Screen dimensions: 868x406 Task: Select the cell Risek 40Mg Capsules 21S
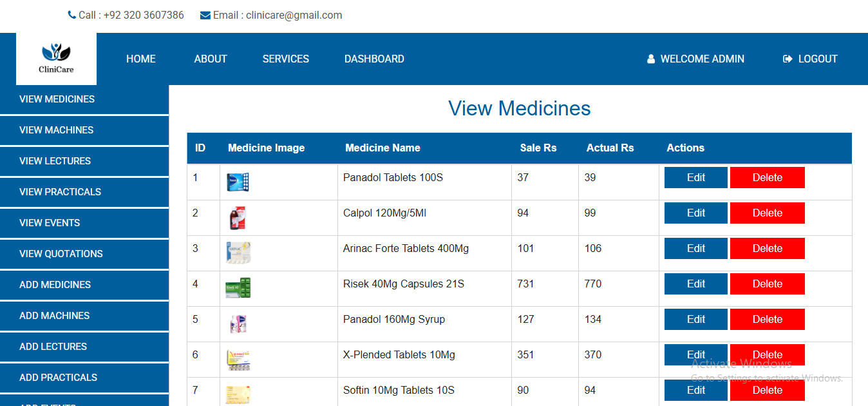404,284
